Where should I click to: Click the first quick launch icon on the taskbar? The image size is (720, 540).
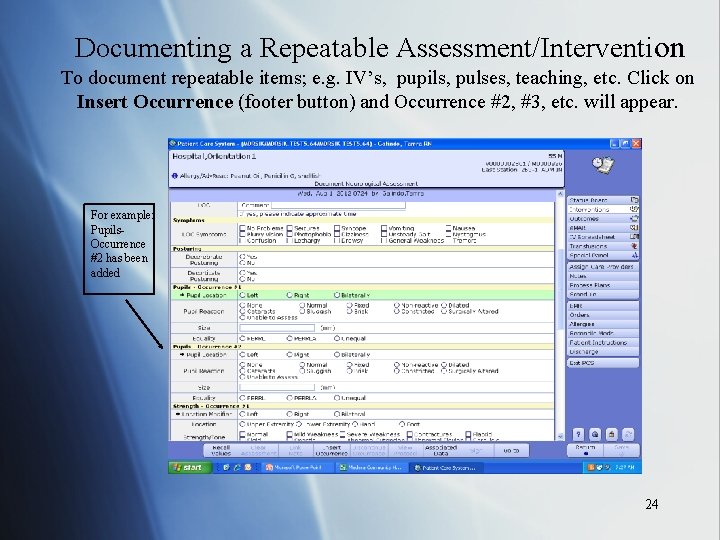pos(226,467)
